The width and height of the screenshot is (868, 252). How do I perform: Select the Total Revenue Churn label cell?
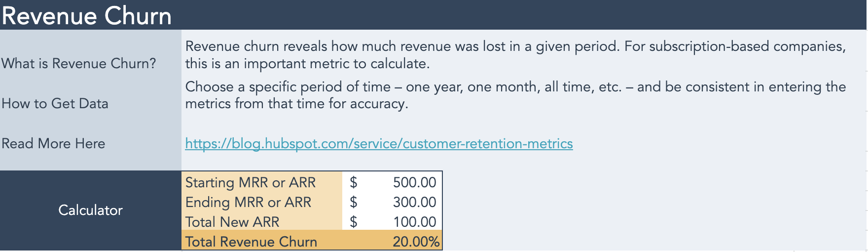click(x=251, y=242)
